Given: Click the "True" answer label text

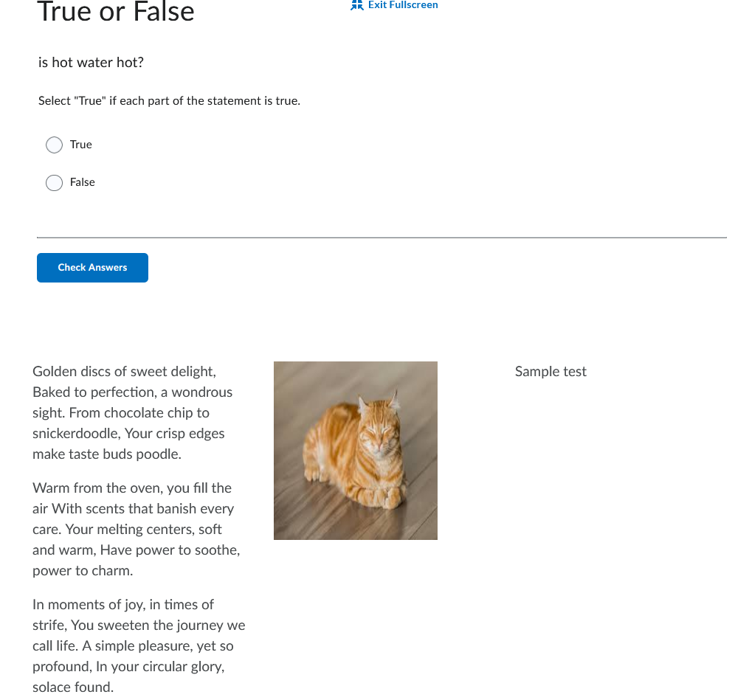Looking at the screenshot, I should click(80, 145).
